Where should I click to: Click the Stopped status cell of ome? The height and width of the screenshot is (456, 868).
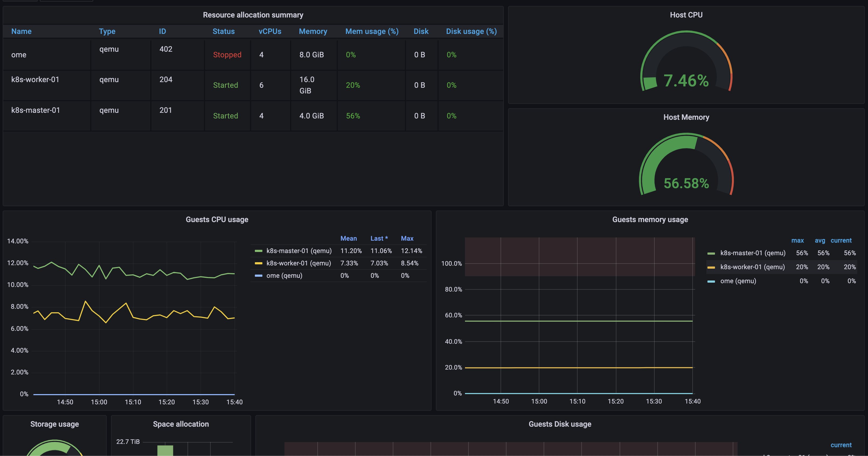227,55
